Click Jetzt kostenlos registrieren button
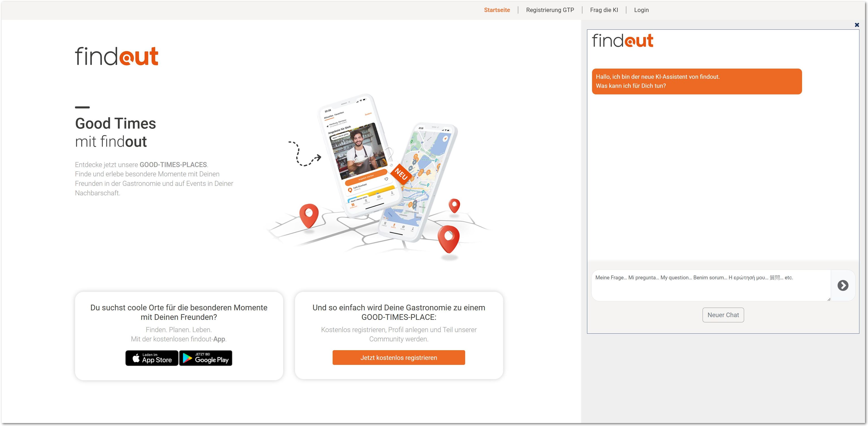This screenshot has width=868, height=426. tap(399, 358)
